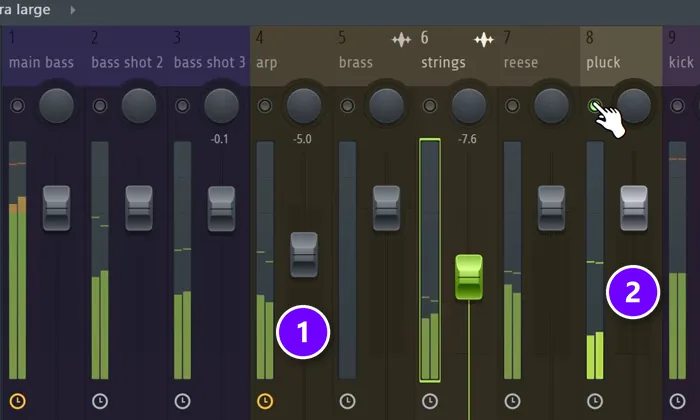Click the arp volume fader handle
The width and height of the screenshot is (700, 420).
pos(304,255)
